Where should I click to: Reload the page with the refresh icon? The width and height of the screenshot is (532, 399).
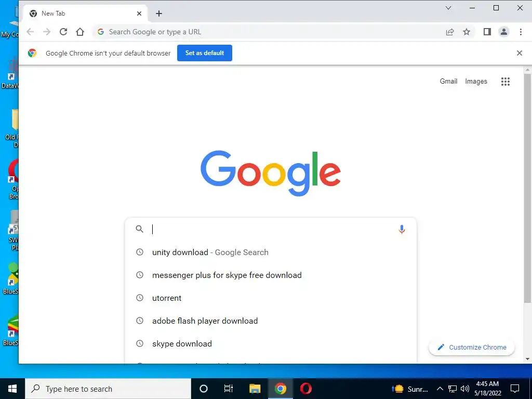[63, 32]
